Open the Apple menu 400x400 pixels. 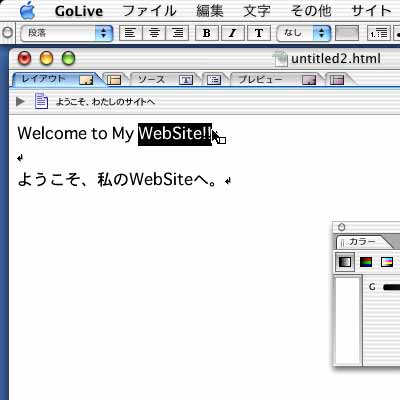click(28, 11)
